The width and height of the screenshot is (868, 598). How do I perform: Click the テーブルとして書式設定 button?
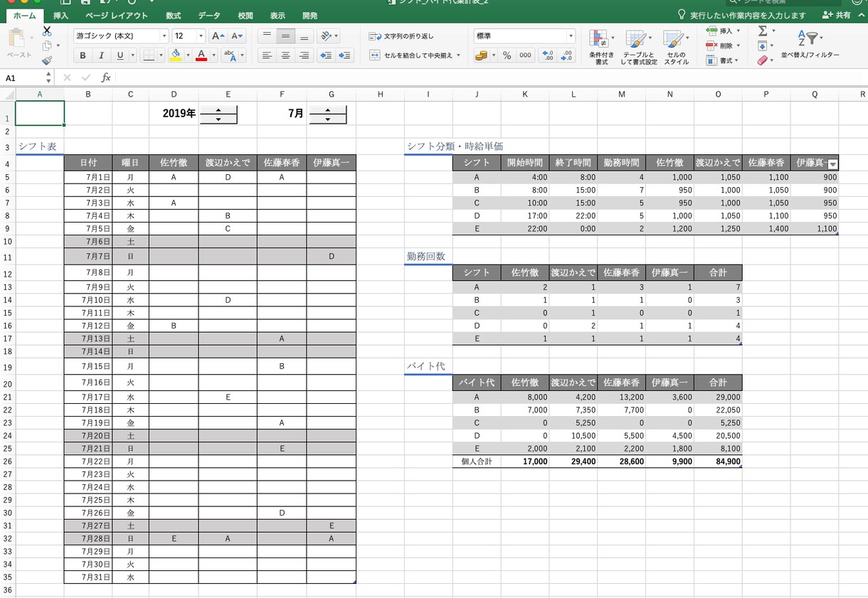click(x=638, y=48)
